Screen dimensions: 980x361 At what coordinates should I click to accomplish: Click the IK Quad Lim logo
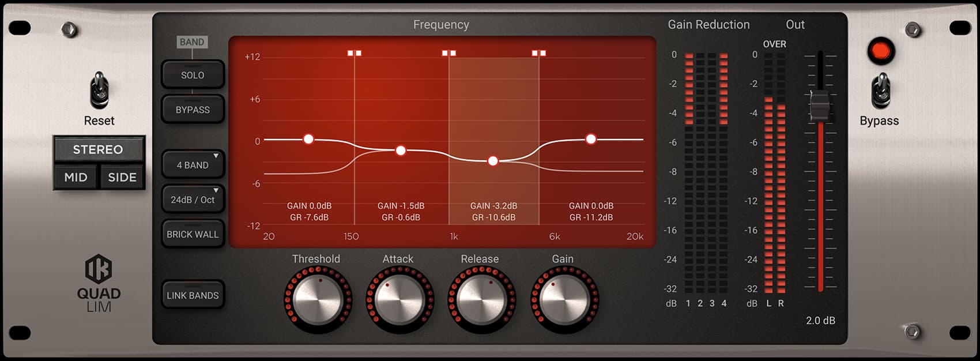coord(99,283)
